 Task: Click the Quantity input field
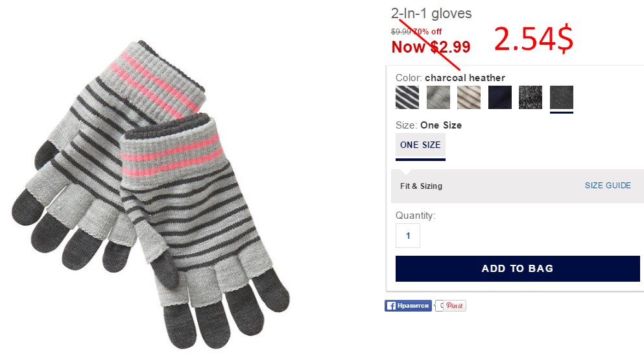pyautogui.click(x=408, y=236)
